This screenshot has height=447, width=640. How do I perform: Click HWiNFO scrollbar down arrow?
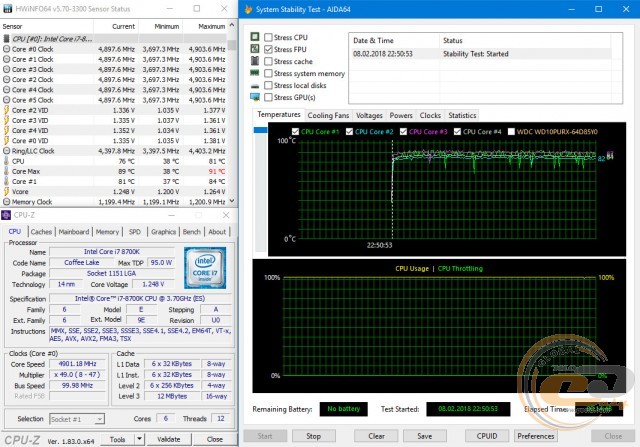coord(232,200)
